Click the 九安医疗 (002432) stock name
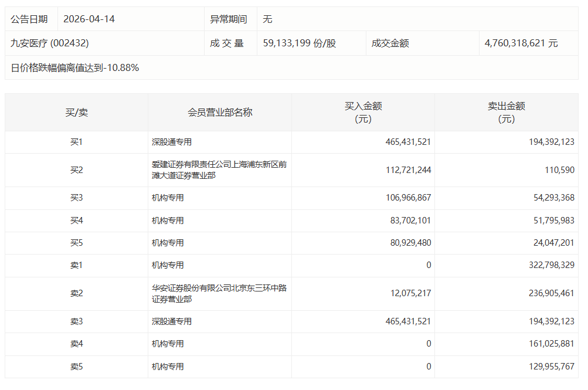This screenshot has width=588, height=390. (x=50, y=43)
